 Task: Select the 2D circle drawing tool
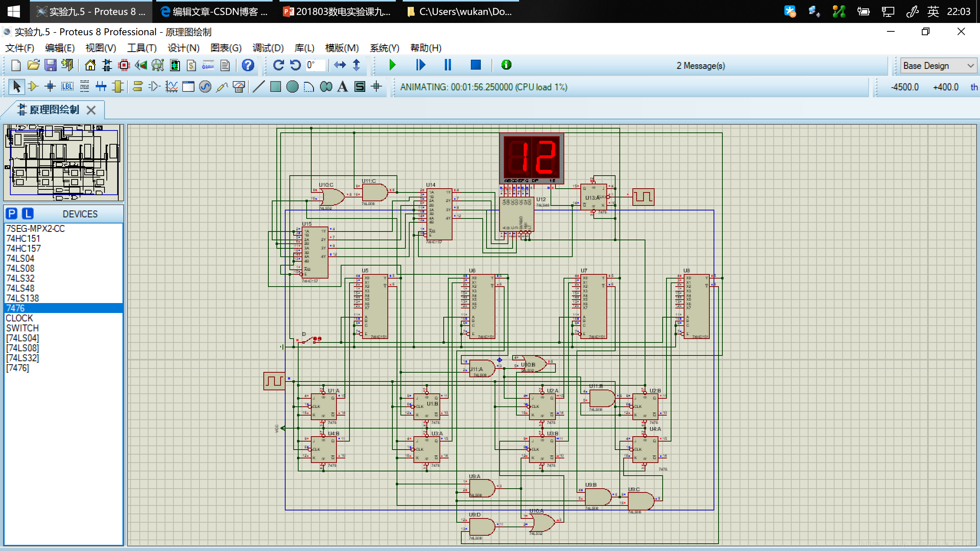[292, 86]
